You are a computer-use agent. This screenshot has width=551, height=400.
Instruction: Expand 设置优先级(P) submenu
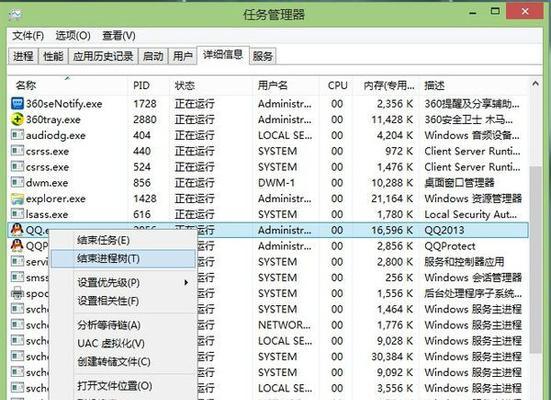(123, 283)
